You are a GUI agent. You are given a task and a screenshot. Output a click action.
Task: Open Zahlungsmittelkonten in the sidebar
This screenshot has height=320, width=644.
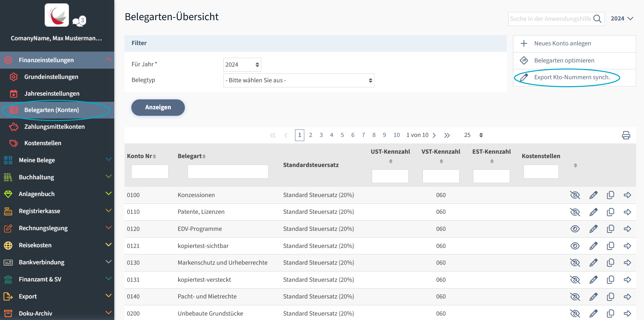54,127
